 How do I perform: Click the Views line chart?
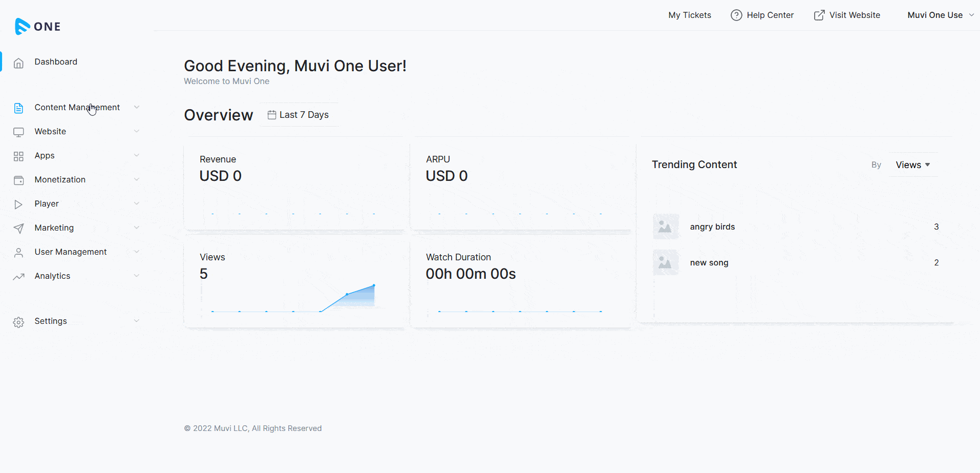(x=293, y=298)
